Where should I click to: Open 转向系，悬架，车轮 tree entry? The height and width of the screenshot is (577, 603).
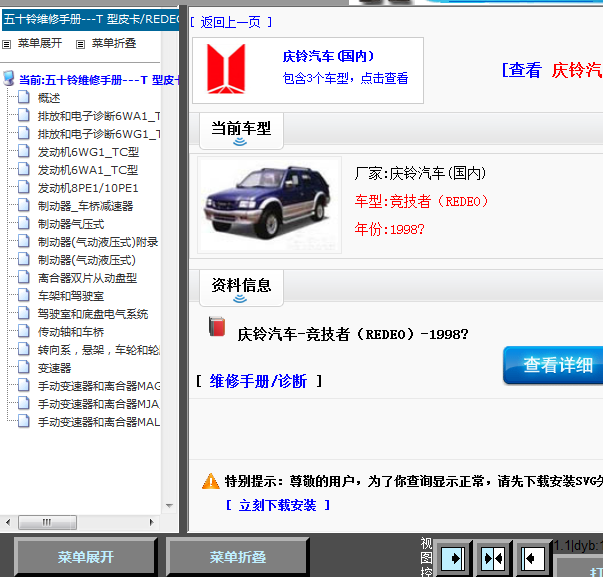[x=99, y=350]
